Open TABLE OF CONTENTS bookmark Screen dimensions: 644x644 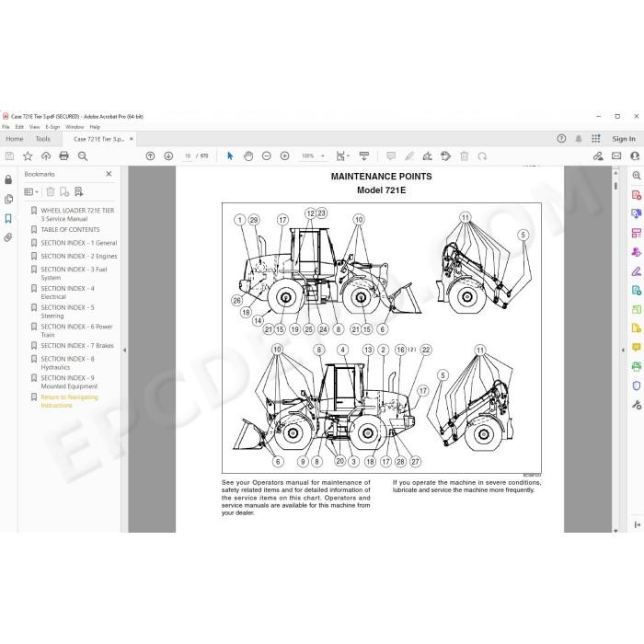point(70,230)
